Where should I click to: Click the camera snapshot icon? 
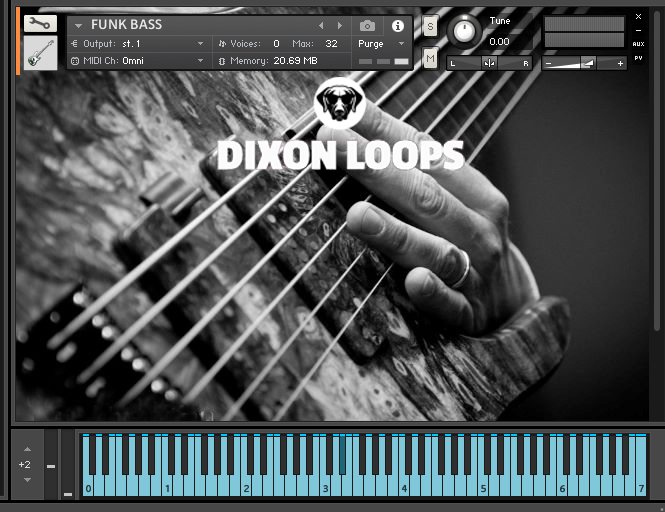point(368,26)
